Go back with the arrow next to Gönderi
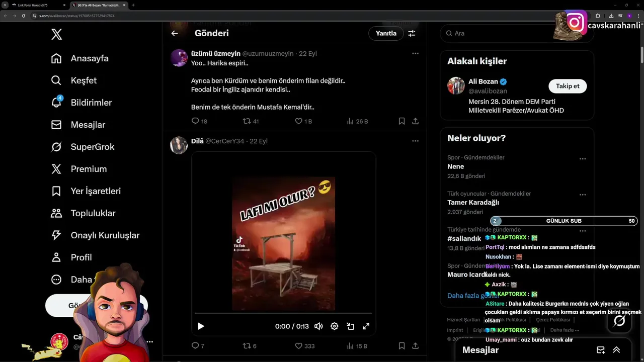Image resolution: width=644 pixels, height=362 pixels. click(x=175, y=33)
